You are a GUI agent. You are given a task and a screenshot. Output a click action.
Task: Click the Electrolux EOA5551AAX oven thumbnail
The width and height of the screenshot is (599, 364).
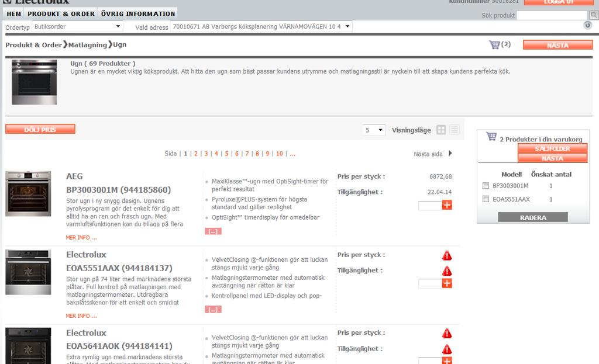pyautogui.click(x=28, y=272)
